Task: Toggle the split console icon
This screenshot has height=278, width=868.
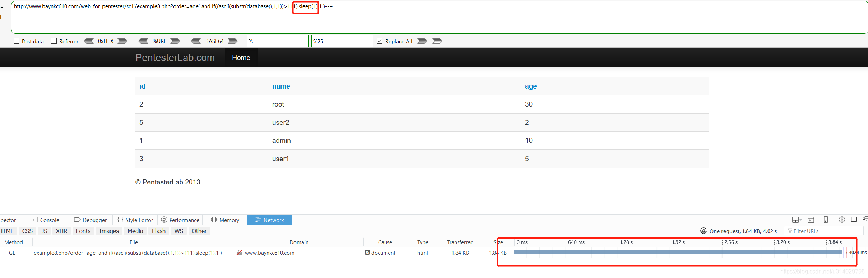Action: pos(811,220)
